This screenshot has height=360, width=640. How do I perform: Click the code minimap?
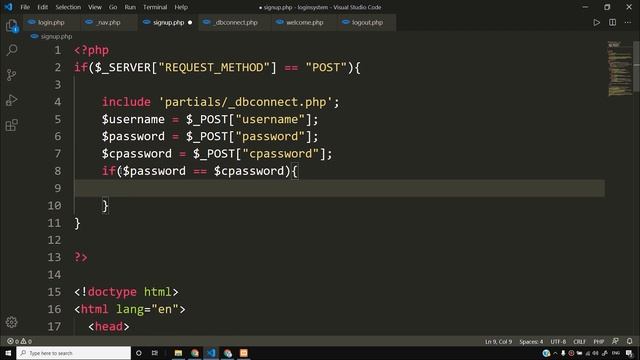tap(620, 68)
